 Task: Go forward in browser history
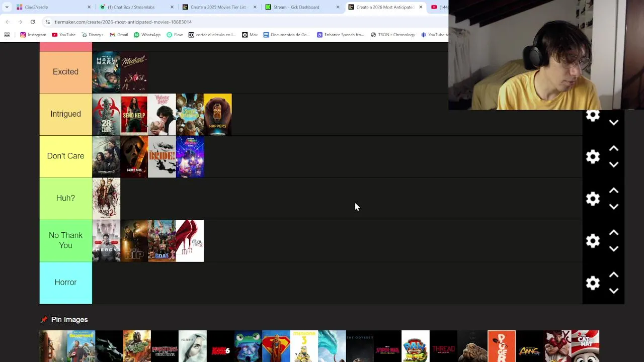click(x=20, y=22)
